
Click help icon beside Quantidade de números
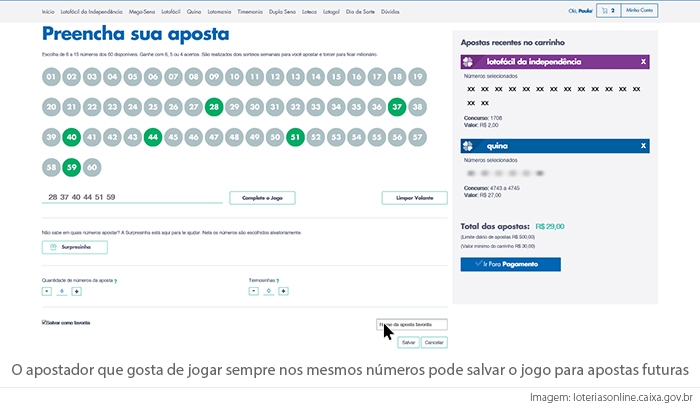(x=116, y=281)
